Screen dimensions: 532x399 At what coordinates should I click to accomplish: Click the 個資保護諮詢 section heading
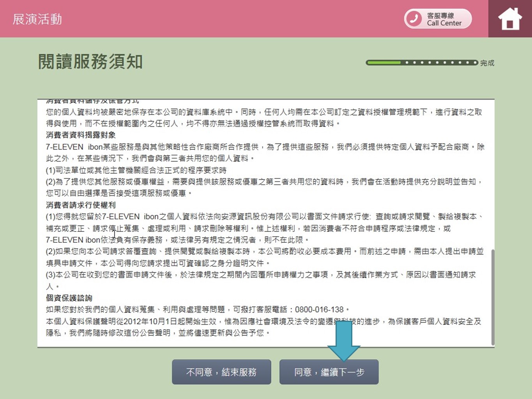69,298
